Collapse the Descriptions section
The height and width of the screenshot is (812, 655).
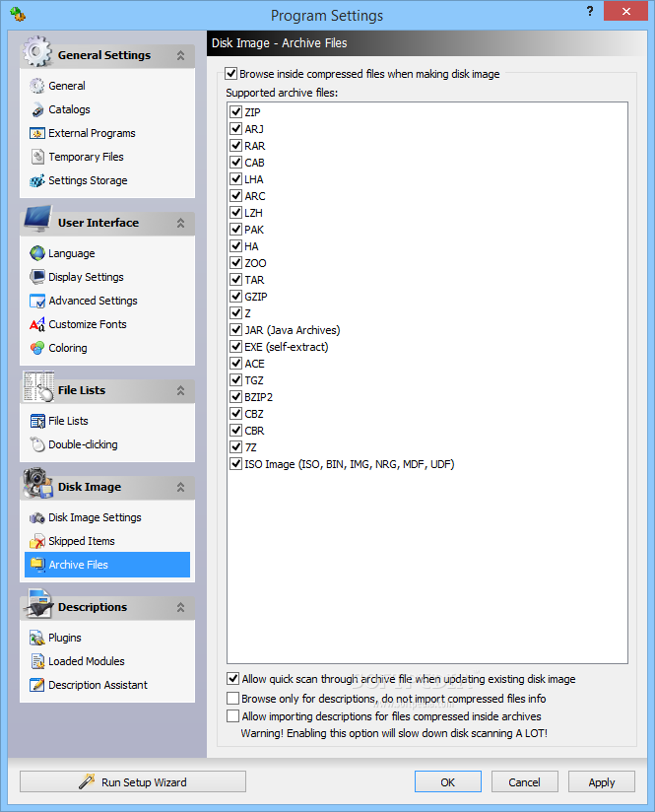point(180,607)
